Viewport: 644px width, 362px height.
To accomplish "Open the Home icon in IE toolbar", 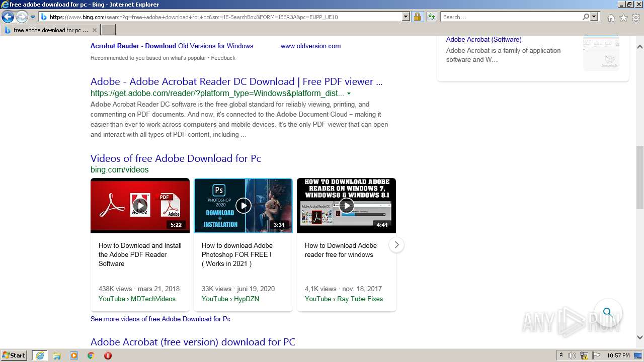I will tap(611, 18).
